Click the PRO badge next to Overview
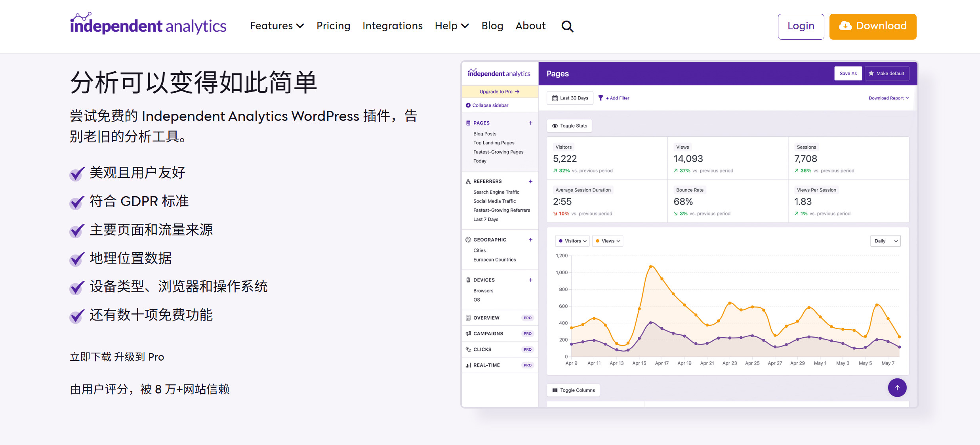The height and width of the screenshot is (445, 980). click(x=528, y=318)
